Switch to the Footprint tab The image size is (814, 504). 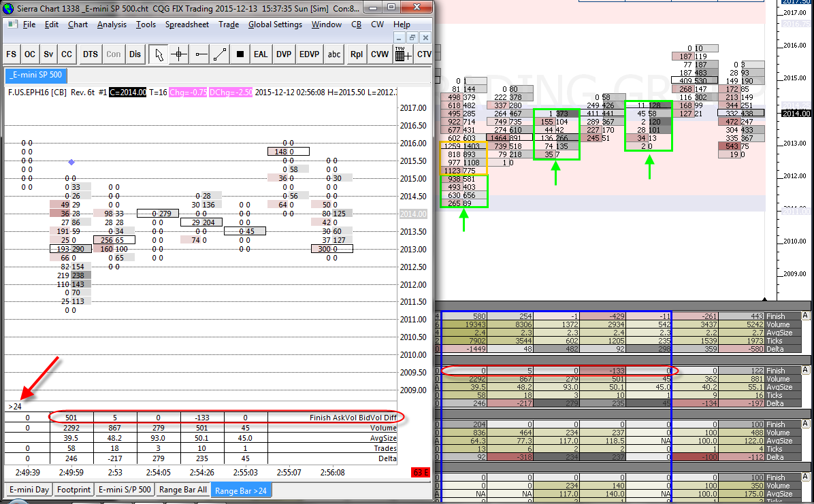click(74, 490)
